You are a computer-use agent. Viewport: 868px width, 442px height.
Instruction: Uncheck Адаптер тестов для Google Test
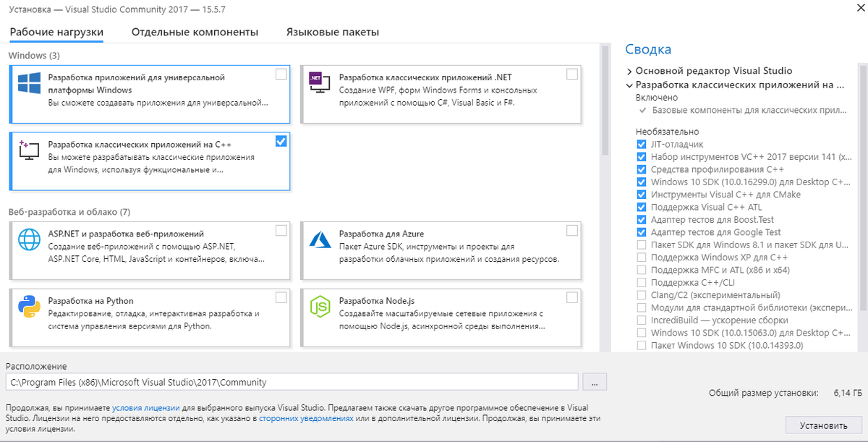coord(642,232)
